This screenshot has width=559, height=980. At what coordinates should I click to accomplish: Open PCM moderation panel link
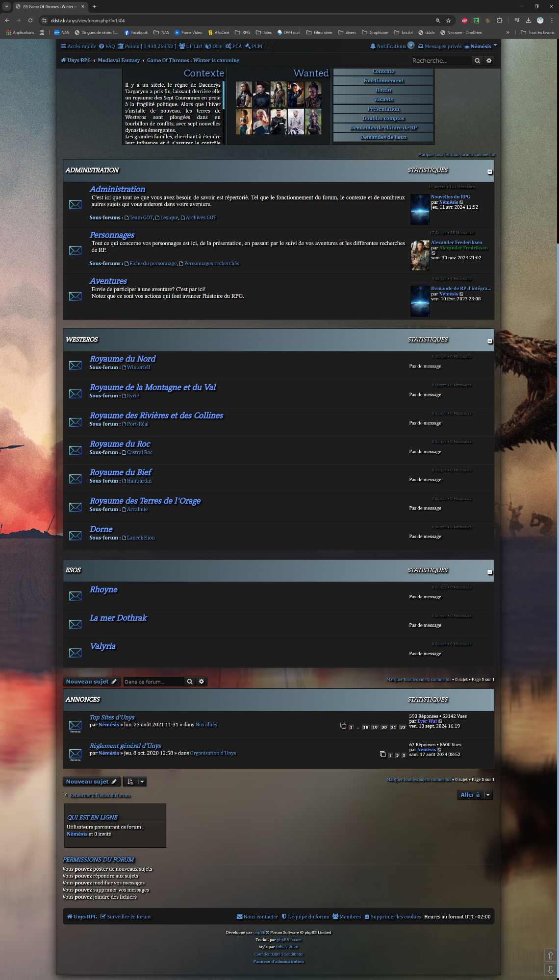tap(254, 47)
